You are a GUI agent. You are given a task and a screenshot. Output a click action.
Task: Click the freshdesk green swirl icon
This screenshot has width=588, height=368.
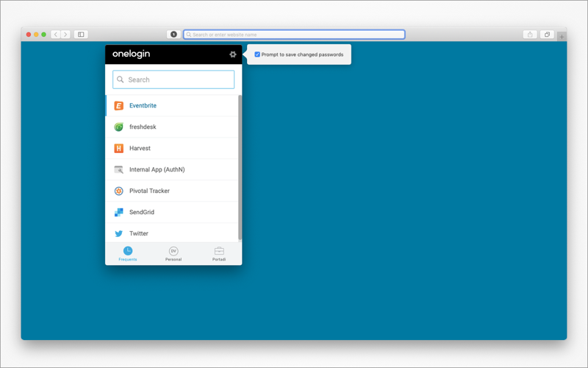pos(118,127)
